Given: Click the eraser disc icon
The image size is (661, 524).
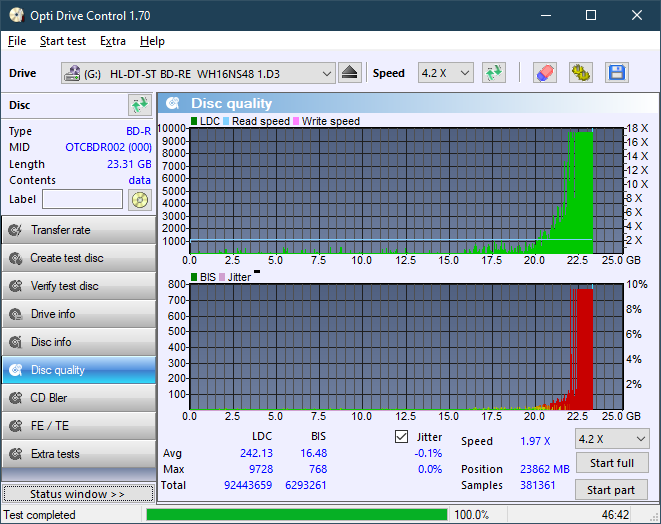Looking at the screenshot, I should click(x=545, y=73).
